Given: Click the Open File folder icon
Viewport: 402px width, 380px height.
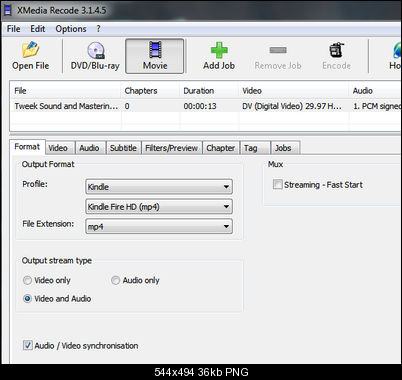Looking at the screenshot, I should (31, 50).
